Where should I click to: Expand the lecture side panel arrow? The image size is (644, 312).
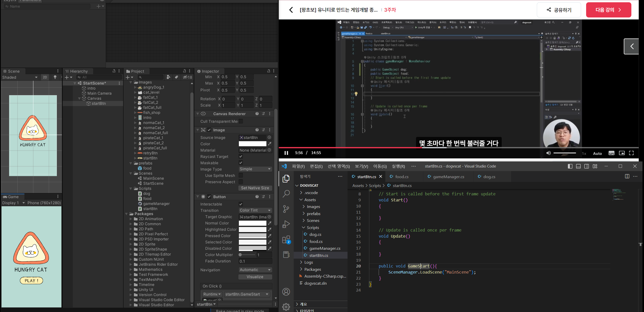tap(632, 46)
